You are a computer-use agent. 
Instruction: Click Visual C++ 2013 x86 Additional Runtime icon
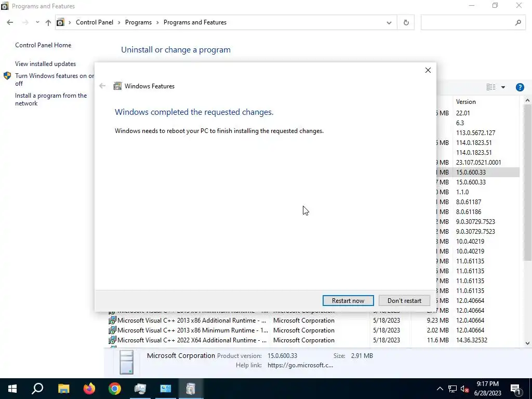tap(112, 320)
